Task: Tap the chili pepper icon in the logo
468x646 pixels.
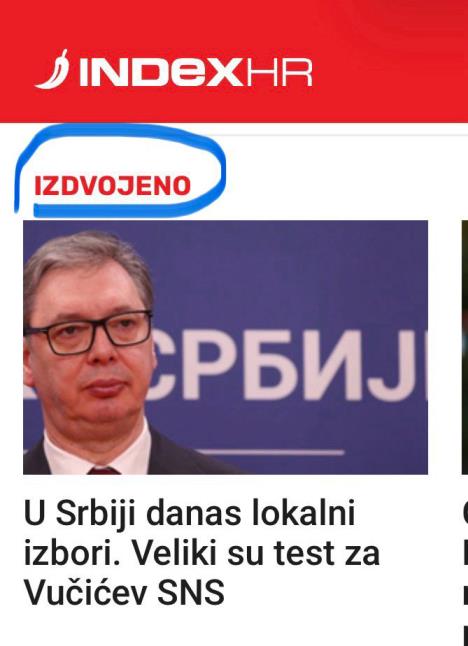Action: pyautogui.click(x=52, y=69)
